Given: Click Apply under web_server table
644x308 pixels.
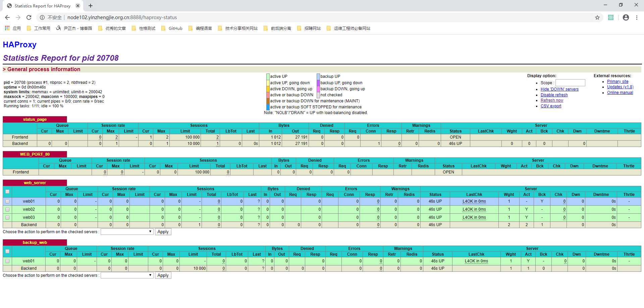Looking at the screenshot, I should tap(163, 232).
